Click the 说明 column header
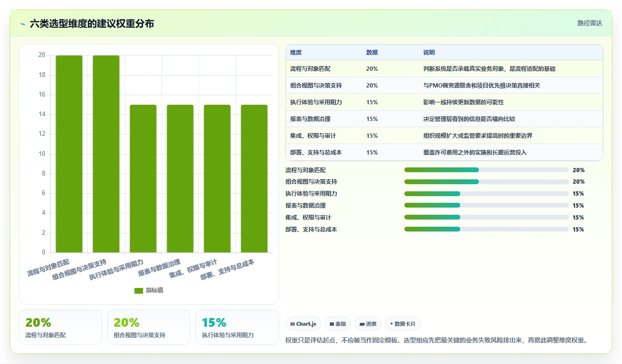The width and height of the screenshot is (622, 364). [429, 53]
